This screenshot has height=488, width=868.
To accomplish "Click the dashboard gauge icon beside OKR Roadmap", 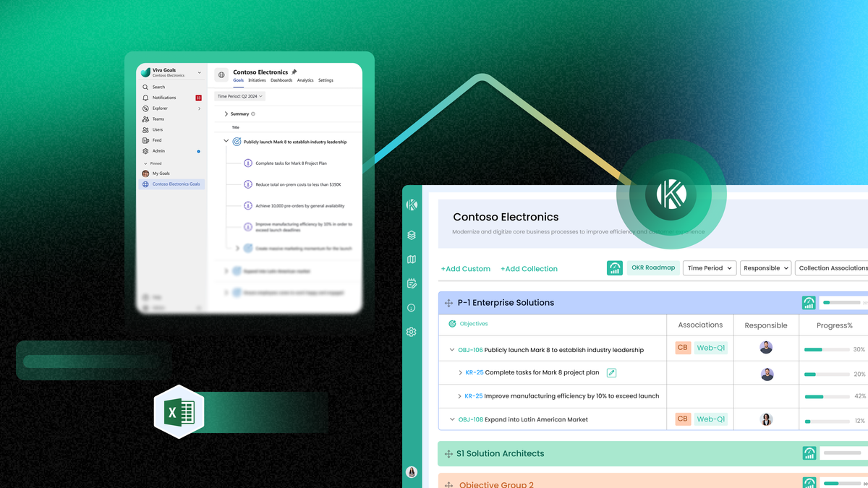I will click(614, 268).
